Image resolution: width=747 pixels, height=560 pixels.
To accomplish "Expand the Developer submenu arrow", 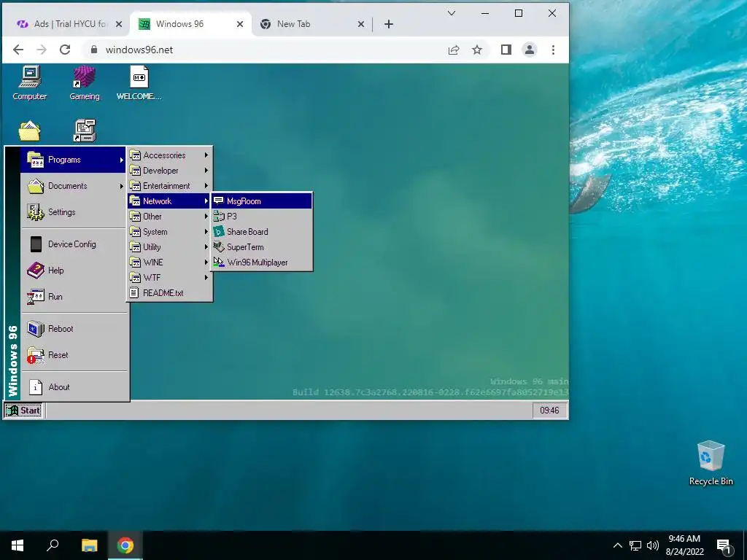I will click(x=206, y=171).
